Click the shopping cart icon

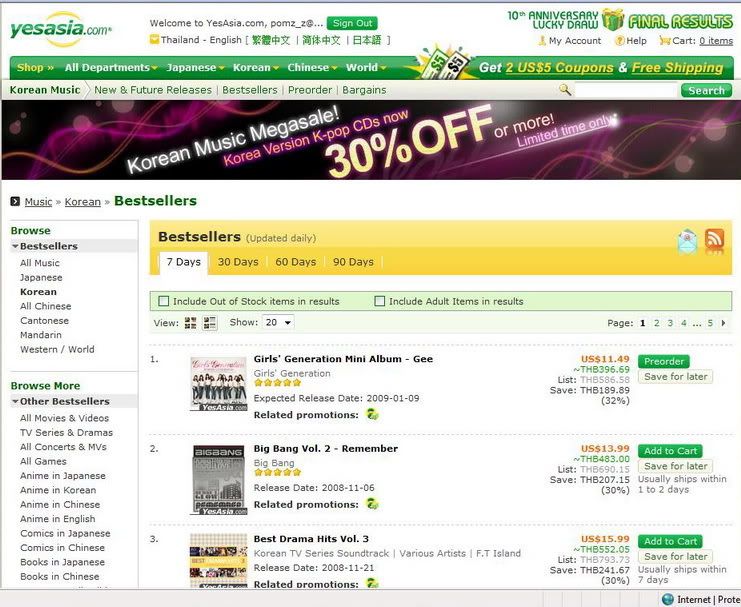[664, 41]
